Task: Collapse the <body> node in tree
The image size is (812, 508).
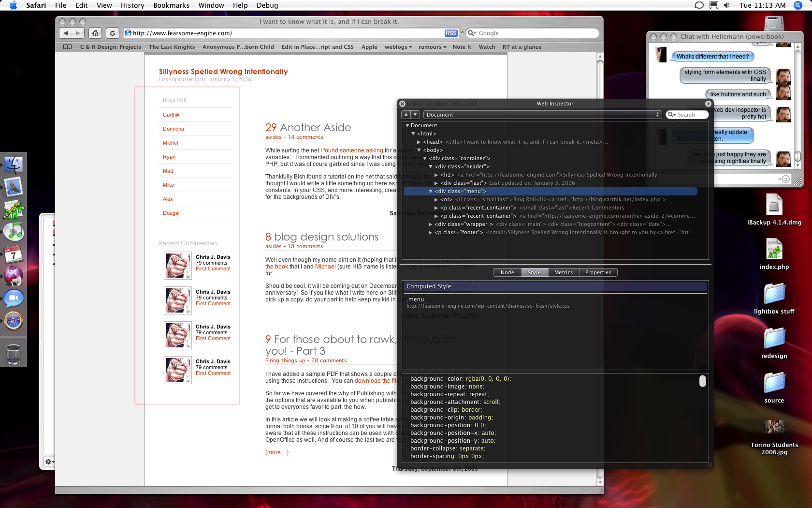Action: click(x=419, y=150)
